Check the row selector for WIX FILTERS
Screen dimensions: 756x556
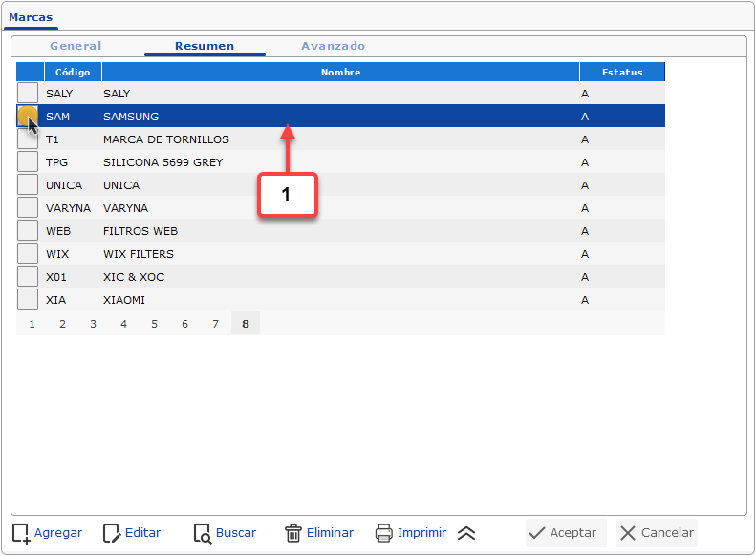[x=29, y=254]
